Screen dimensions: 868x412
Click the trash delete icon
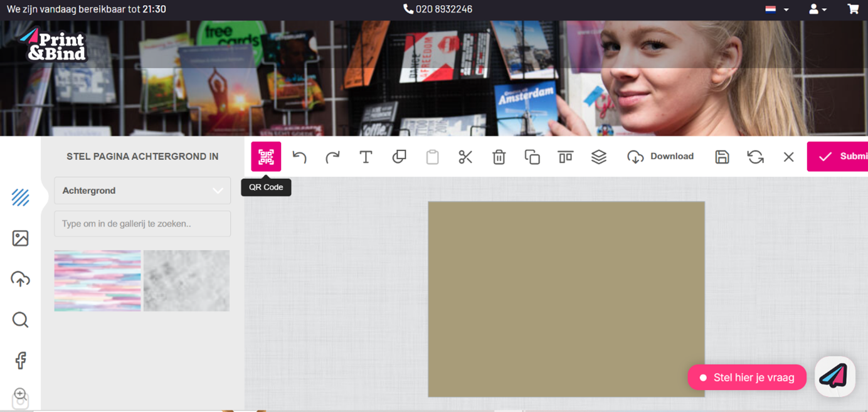tap(499, 157)
